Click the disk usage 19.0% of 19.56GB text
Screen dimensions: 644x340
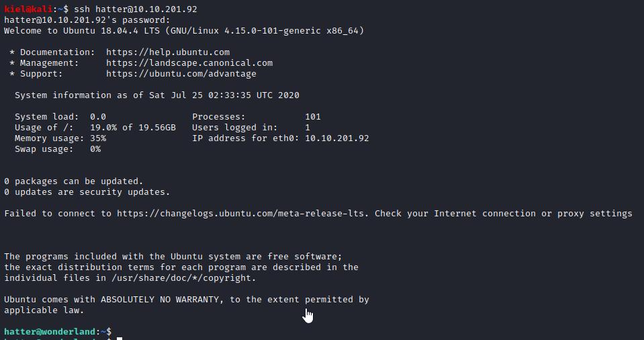click(x=133, y=127)
